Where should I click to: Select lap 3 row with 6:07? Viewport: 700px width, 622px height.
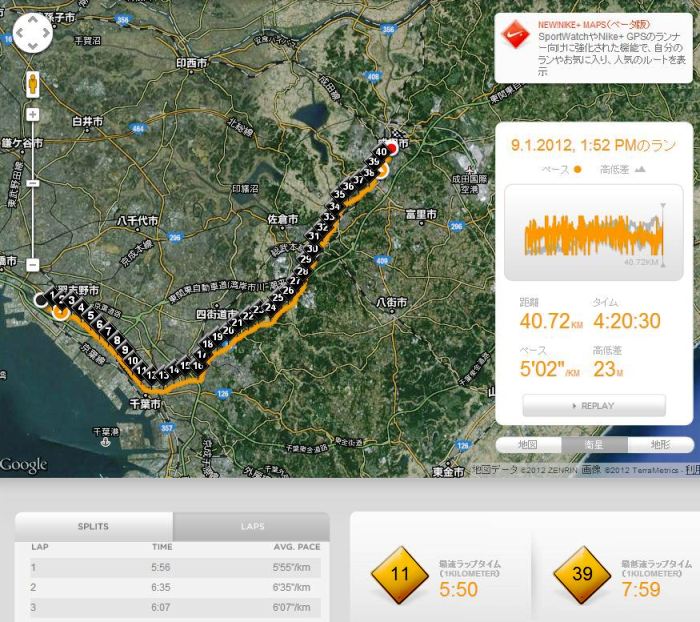click(x=175, y=607)
